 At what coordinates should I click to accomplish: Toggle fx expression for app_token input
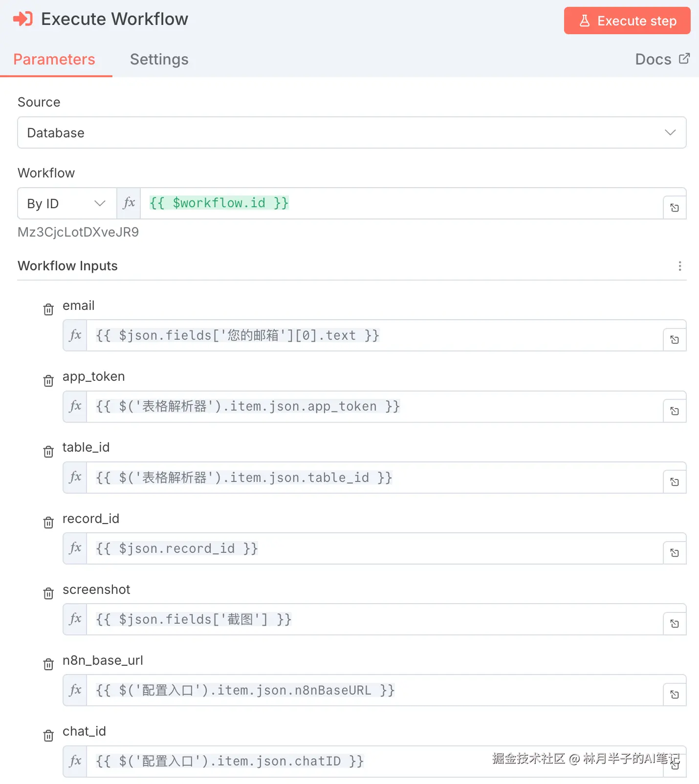click(75, 406)
